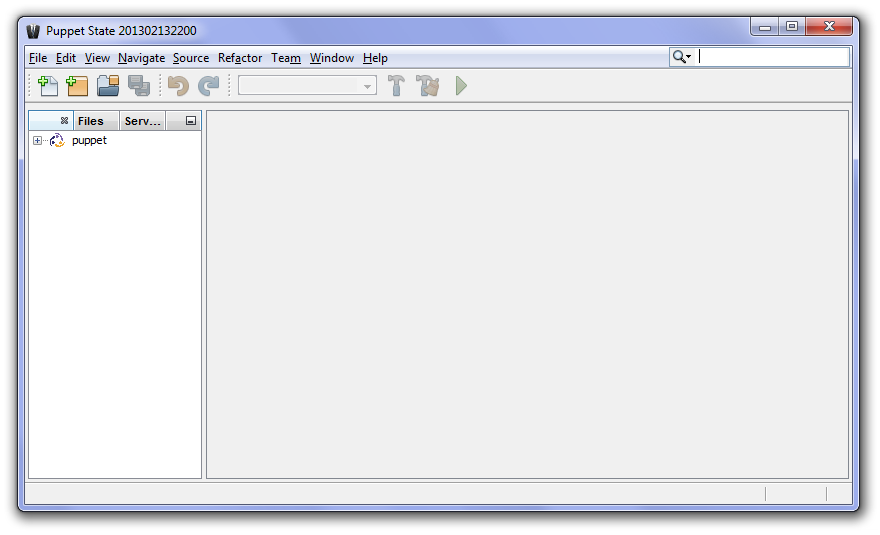Open the search options dropdown arrow
This screenshot has height=535, width=880.
[x=689, y=57]
